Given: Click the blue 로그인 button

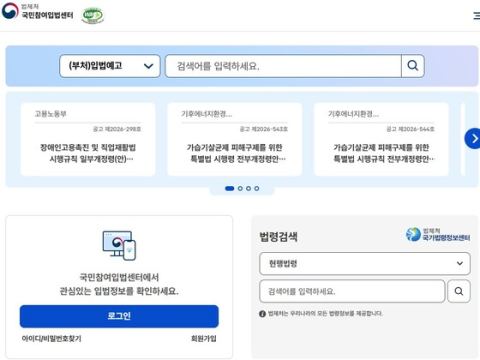Looking at the screenshot, I should 119,316.
